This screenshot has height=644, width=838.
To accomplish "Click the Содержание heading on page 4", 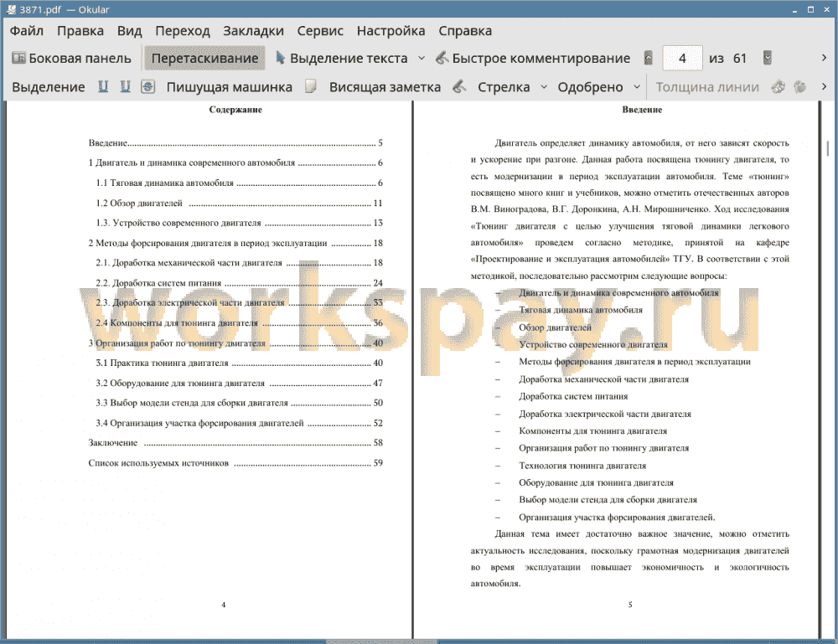I will 235,110.
